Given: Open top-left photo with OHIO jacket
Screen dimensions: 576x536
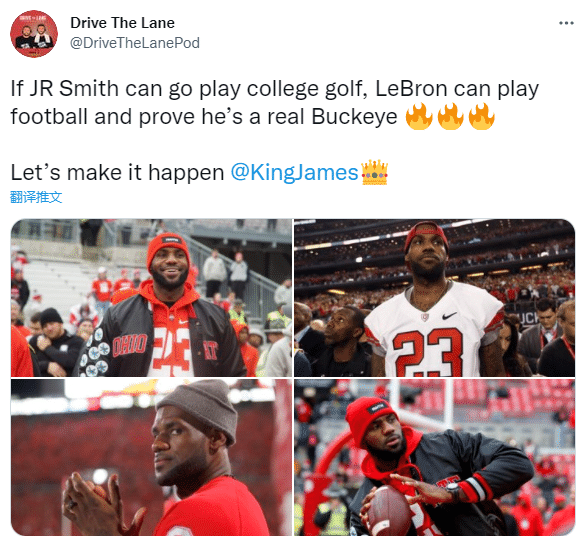Looking at the screenshot, I should click(151, 298).
